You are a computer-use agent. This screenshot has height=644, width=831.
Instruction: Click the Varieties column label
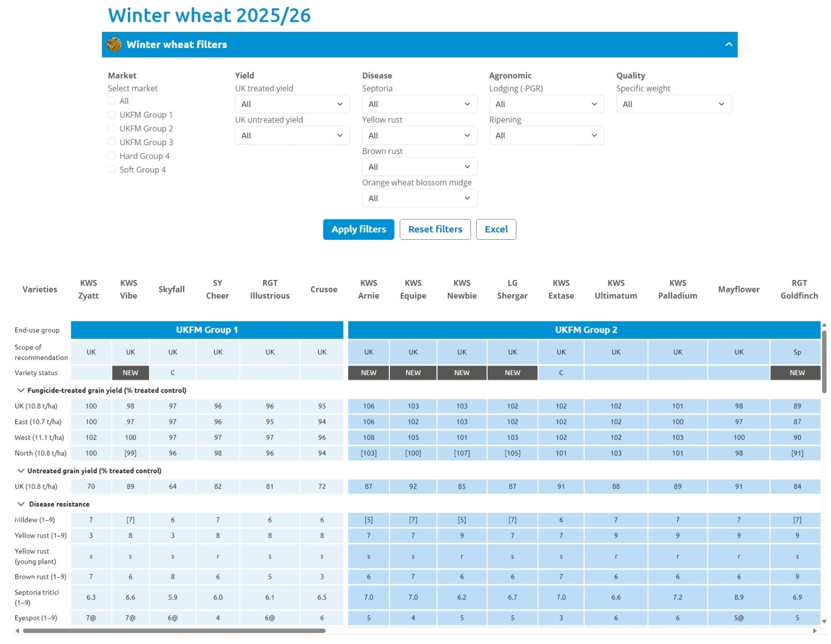click(40, 289)
